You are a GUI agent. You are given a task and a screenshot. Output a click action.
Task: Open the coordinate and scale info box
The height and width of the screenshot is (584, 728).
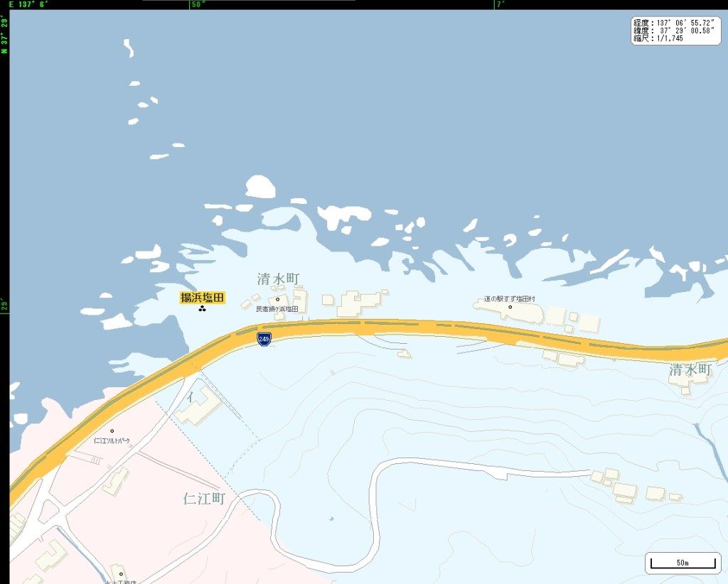point(675,31)
